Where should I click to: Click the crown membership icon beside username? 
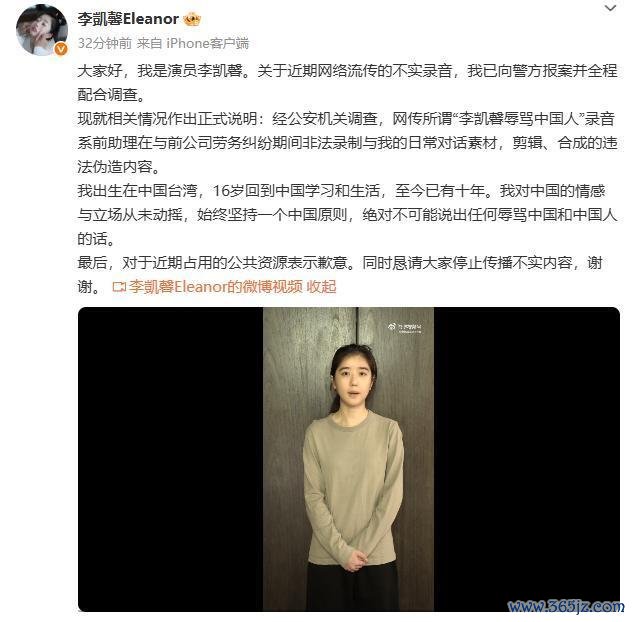pyautogui.click(x=192, y=19)
